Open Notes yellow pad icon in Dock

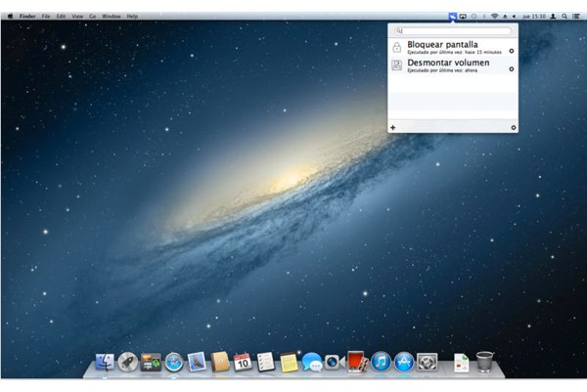point(289,362)
